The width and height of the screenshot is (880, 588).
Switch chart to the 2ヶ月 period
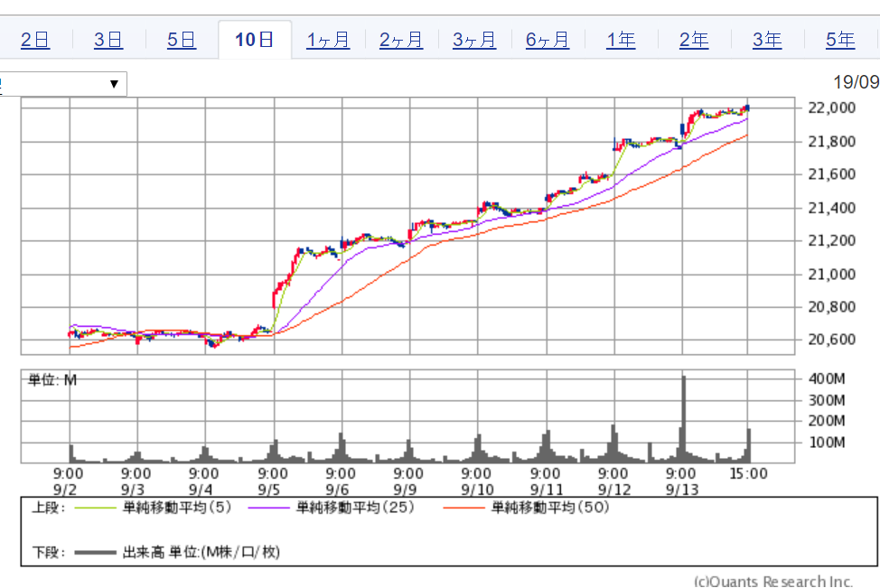(401, 40)
